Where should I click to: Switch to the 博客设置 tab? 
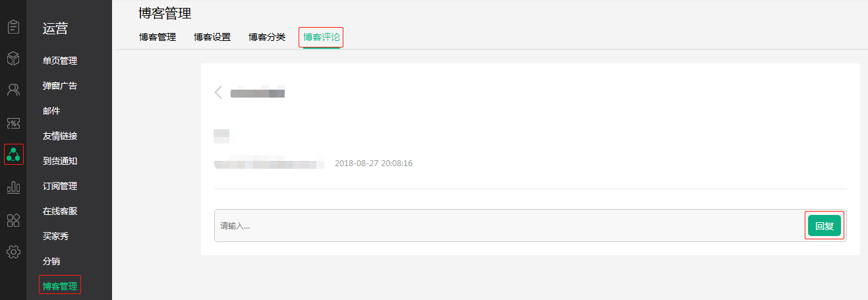[x=212, y=37]
